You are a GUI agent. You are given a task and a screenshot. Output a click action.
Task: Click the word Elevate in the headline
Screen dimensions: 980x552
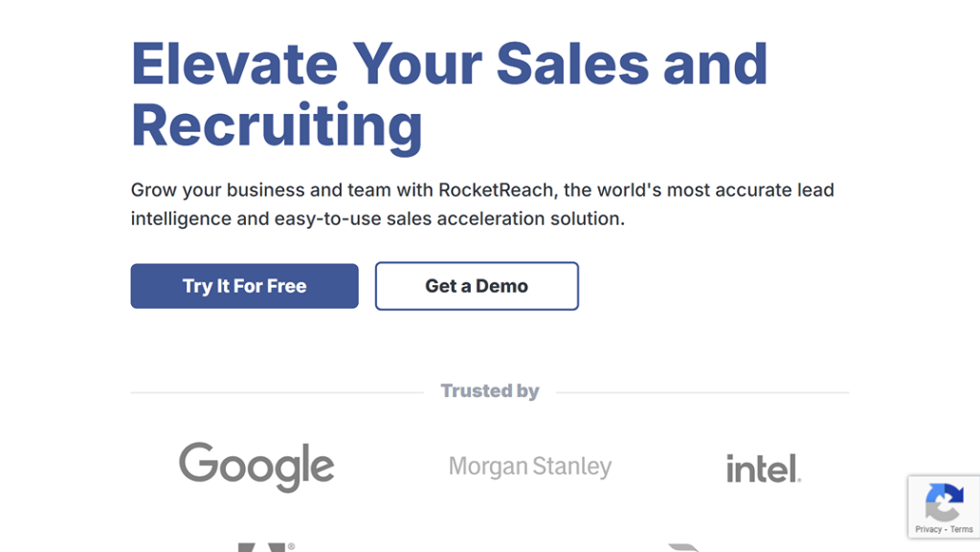click(x=234, y=64)
